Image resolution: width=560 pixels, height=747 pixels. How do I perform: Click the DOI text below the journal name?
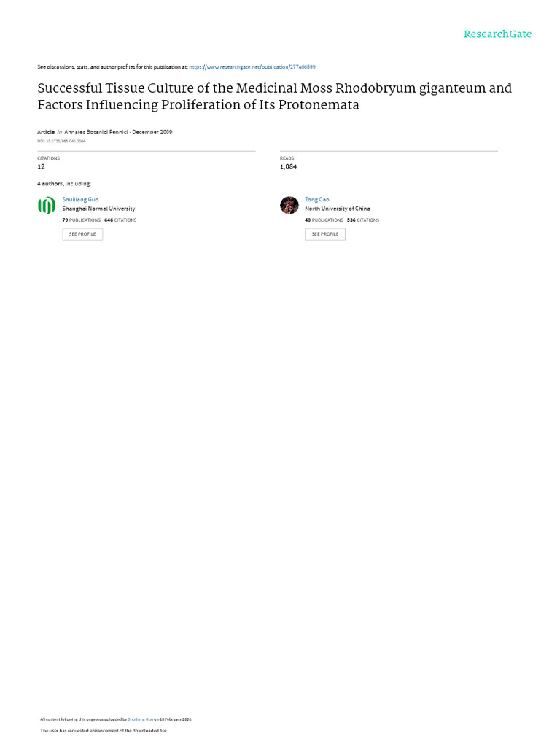coord(61,141)
